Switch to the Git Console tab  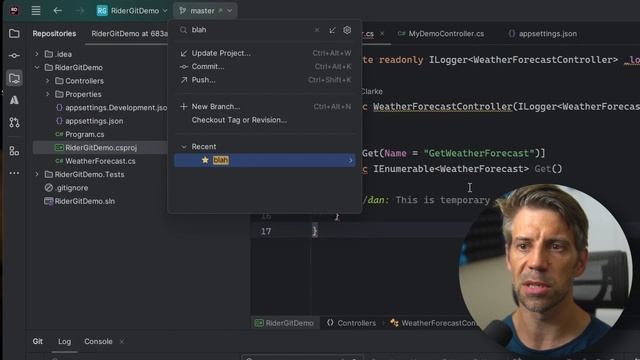pos(98,342)
